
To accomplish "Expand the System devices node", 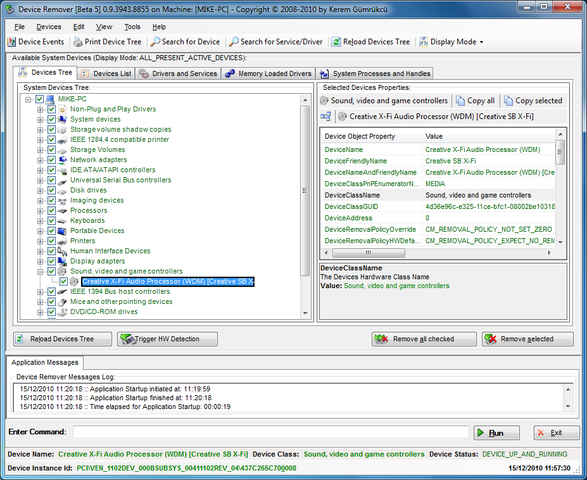I will 40,120.
